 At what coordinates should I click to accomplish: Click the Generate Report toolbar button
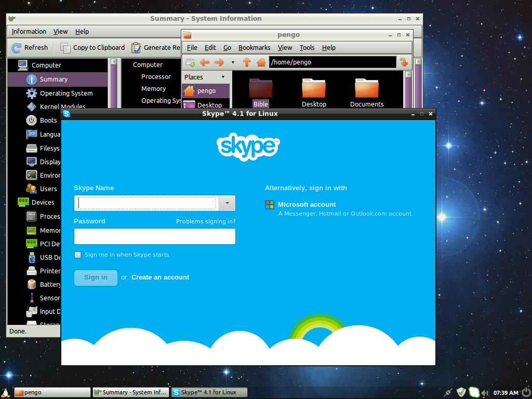click(156, 48)
